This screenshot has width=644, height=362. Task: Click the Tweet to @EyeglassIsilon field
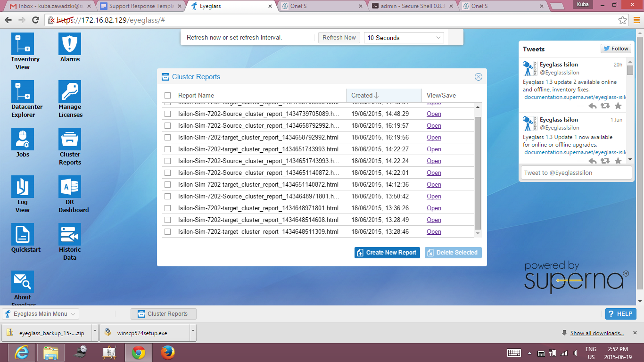(x=576, y=173)
